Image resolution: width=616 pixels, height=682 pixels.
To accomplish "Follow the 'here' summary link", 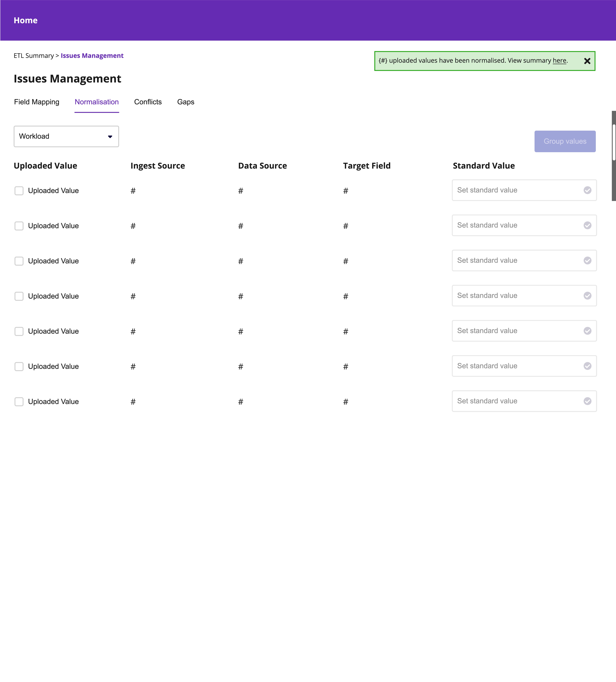I will (x=559, y=61).
